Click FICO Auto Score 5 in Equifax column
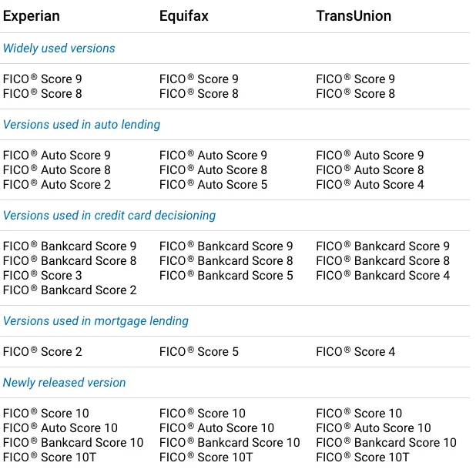This screenshot has height=476, width=476. (x=213, y=185)
